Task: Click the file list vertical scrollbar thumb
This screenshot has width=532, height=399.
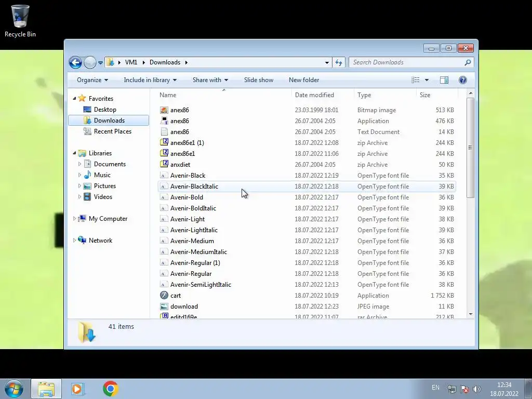Action: point(470,148)
